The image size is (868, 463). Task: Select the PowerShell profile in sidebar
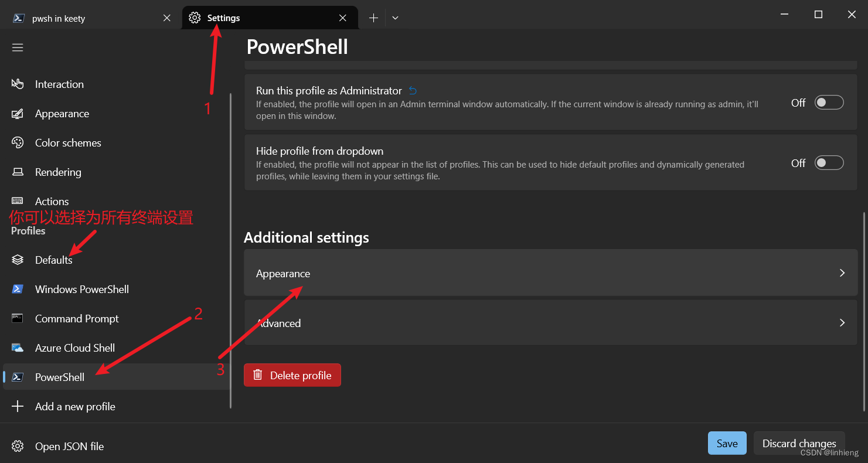(116, 377)
